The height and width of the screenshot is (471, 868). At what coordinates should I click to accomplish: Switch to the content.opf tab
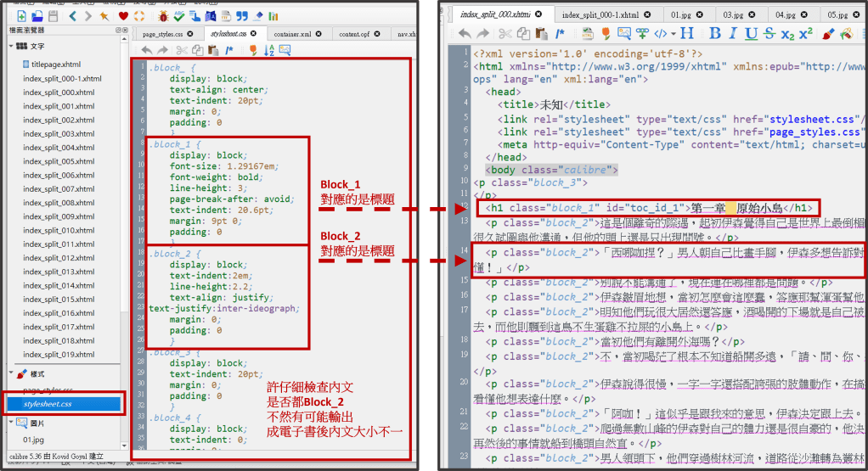pos(353,34)
